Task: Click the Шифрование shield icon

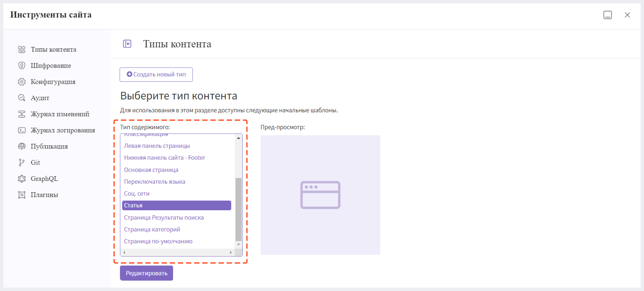Action: pos(22,65)
